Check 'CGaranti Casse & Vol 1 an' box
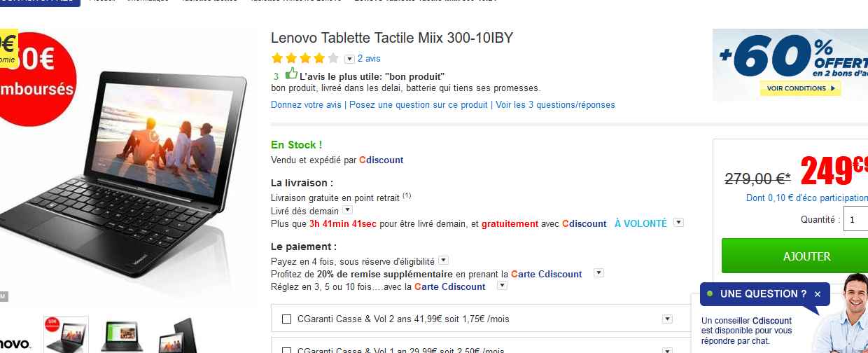 286,349
